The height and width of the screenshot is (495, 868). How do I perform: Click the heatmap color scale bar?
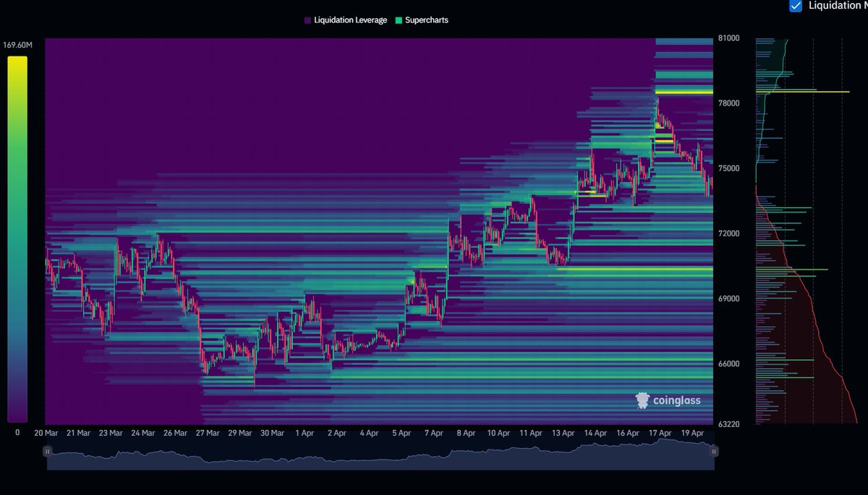17,239
